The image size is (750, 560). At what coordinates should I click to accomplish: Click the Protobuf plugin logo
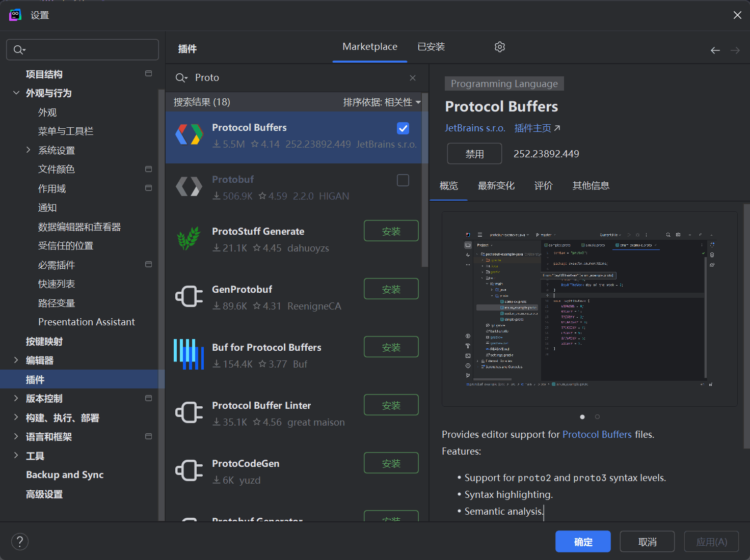click(189, 186)
